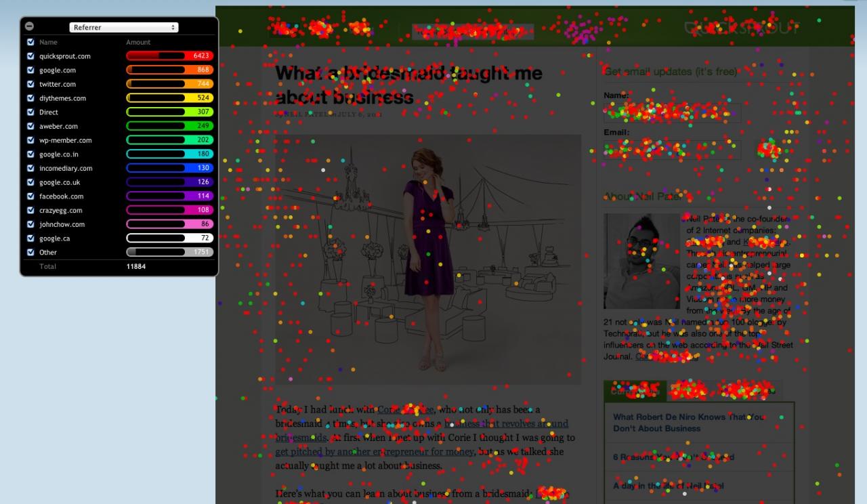The image size is (867, 504).
Task: Click the red quicksprout.com amount bar
Action: tap(169, 56)
